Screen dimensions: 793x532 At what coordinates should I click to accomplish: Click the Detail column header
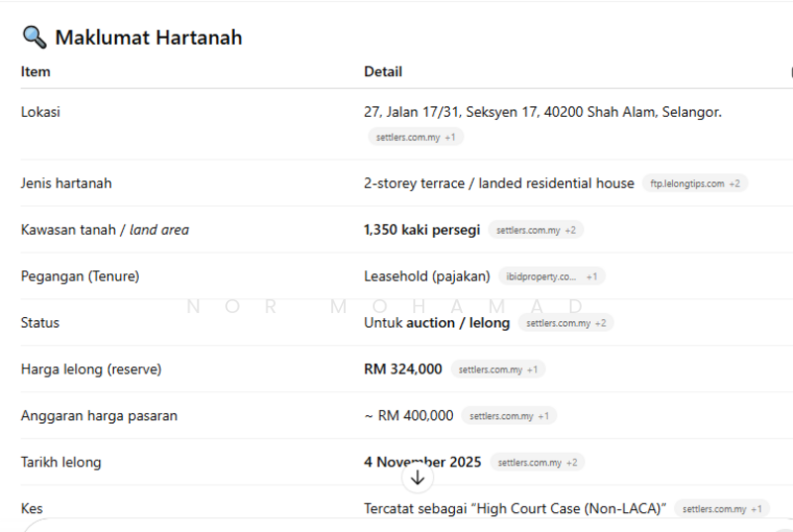click(x=383, y=71)
